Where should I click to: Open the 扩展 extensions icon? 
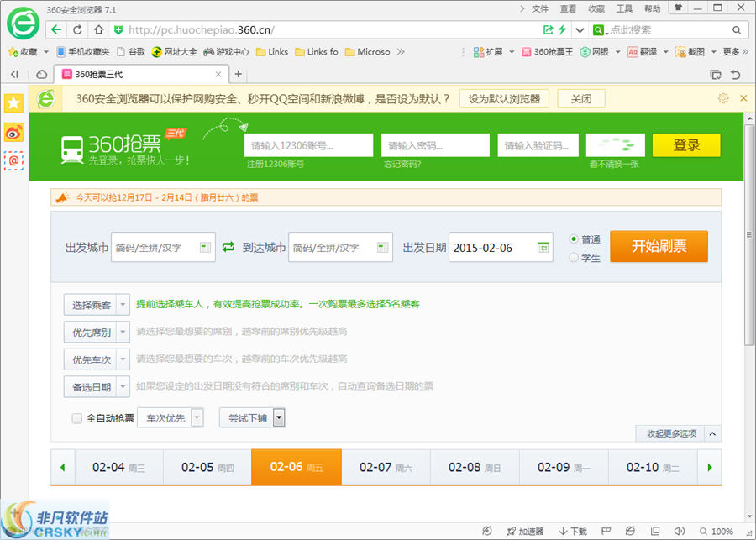coord(488,51)
